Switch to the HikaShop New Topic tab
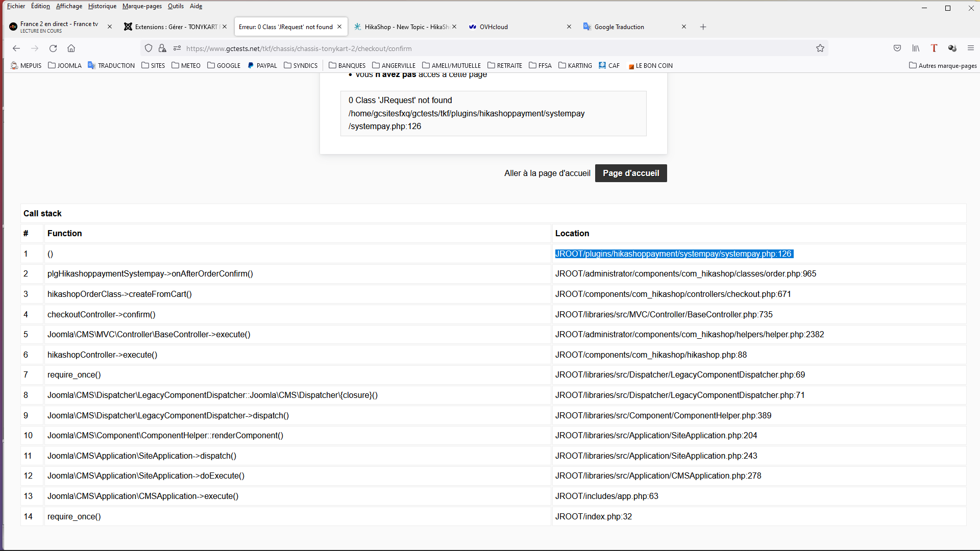 (401, 27)
